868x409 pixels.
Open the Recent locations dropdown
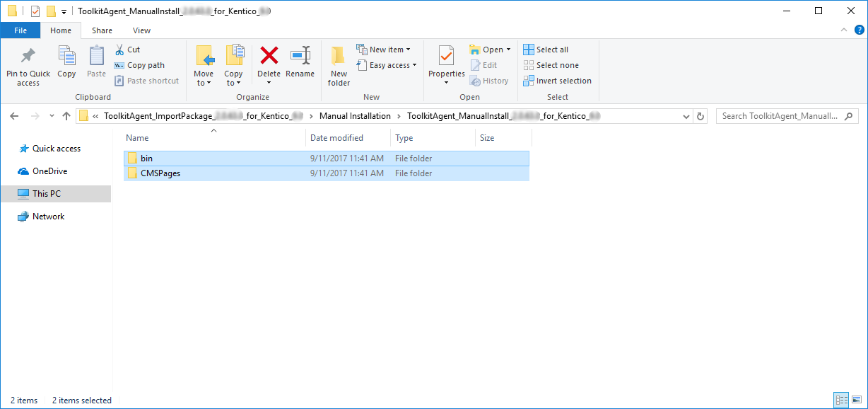pos(52,116)
